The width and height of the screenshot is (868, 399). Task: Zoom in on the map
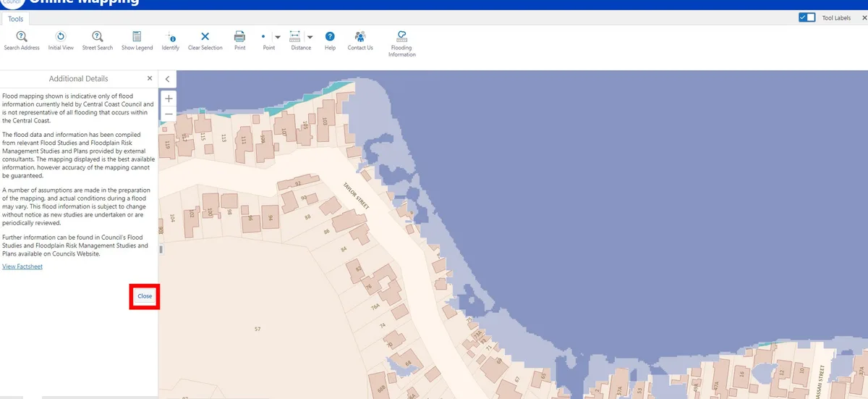pyautogui.click(x=169, y=98)
